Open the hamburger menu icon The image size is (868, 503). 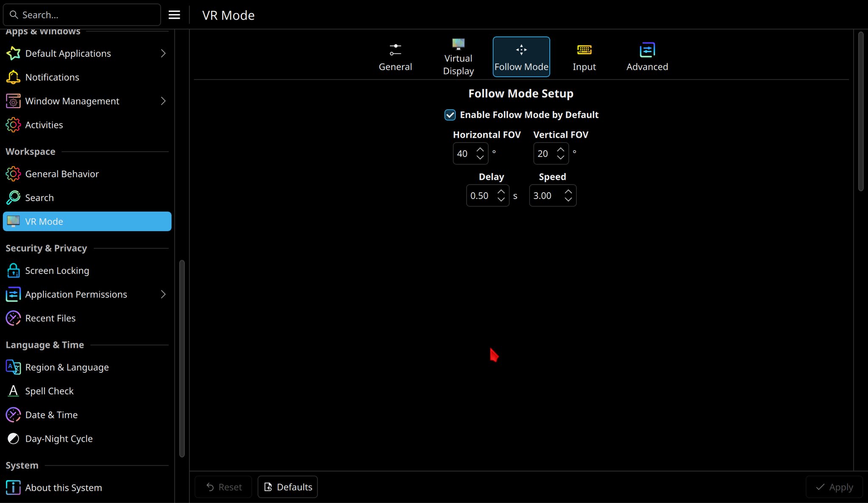coord(174,15)
